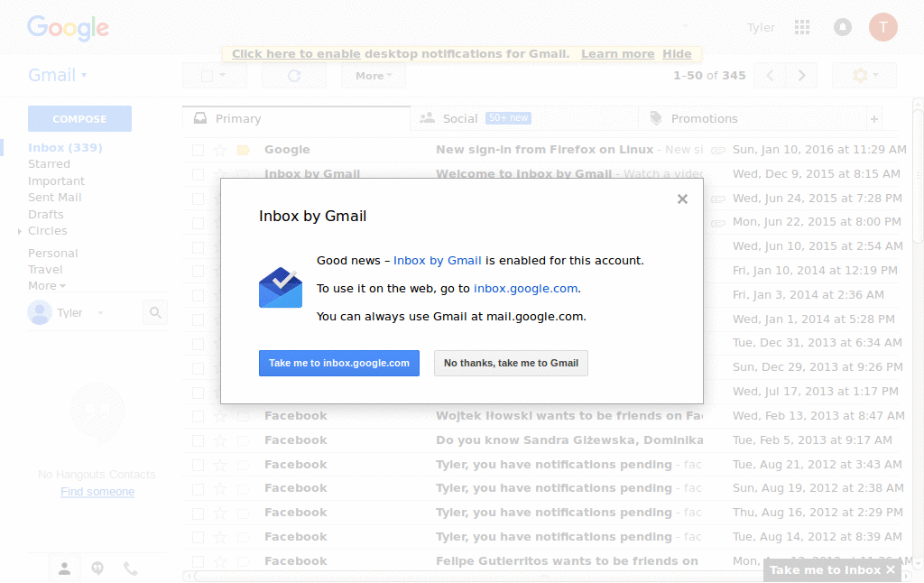Click here to enable desktop notifications
The width and height of the screenshot is (924, 583).
tap(296, 53)
